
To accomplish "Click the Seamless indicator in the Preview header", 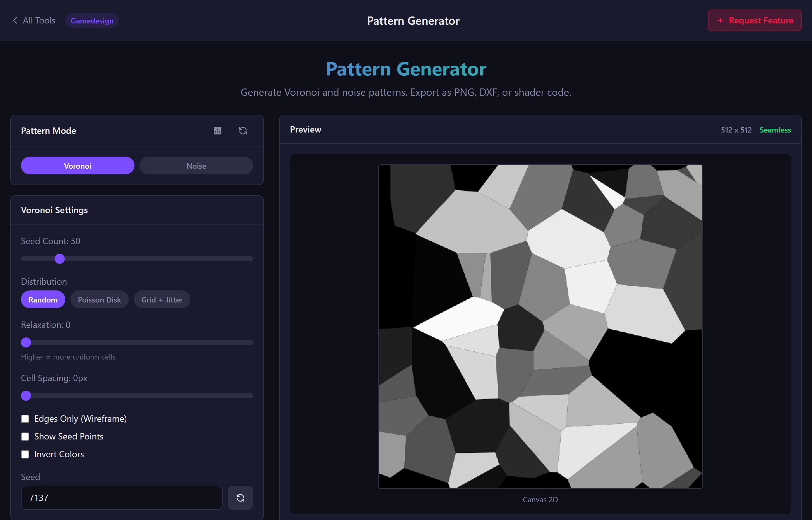I will [x=775, y=130].
